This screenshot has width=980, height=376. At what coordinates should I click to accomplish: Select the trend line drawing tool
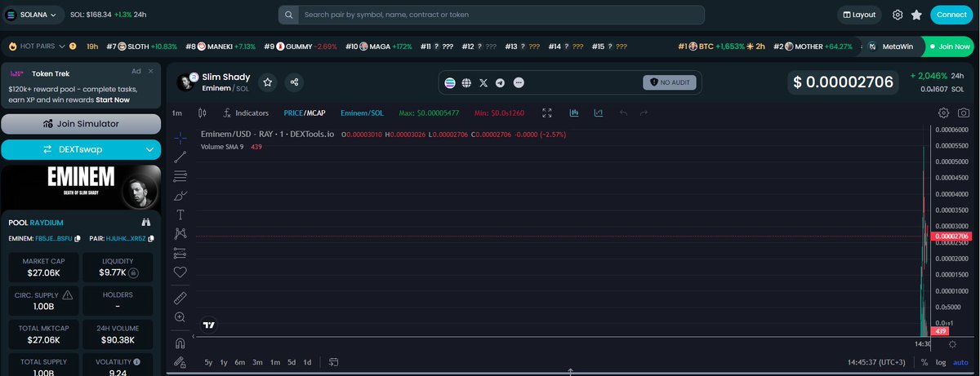(x=180, y=157)
